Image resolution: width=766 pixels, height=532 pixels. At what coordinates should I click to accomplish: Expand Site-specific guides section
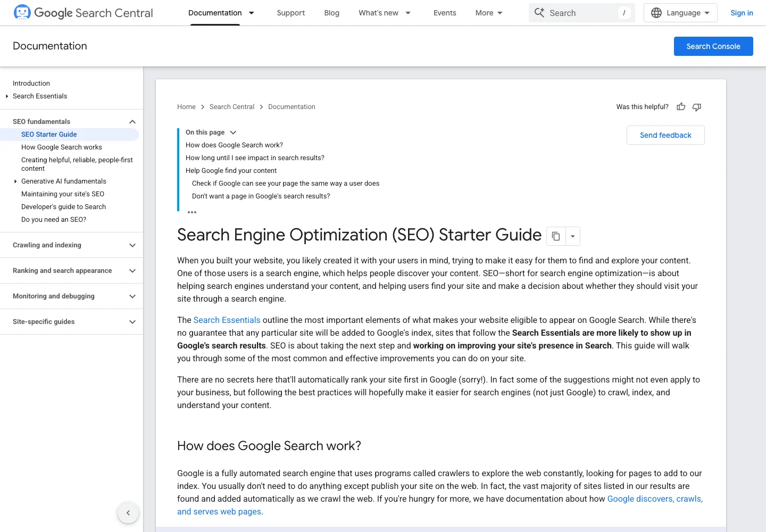click(132, 322)
